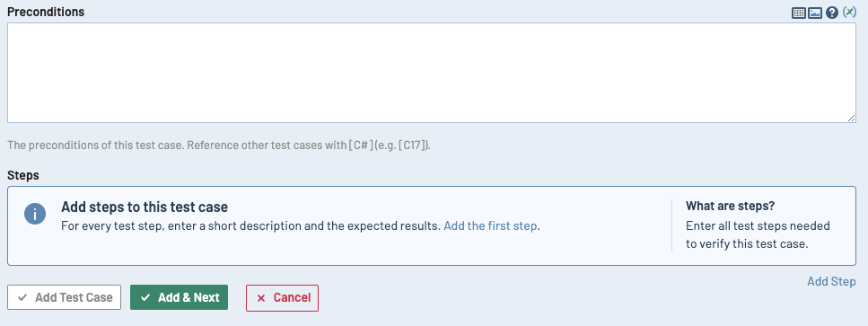
Task: Follow the 'Add the first step' link
Action: coord(490,225)
